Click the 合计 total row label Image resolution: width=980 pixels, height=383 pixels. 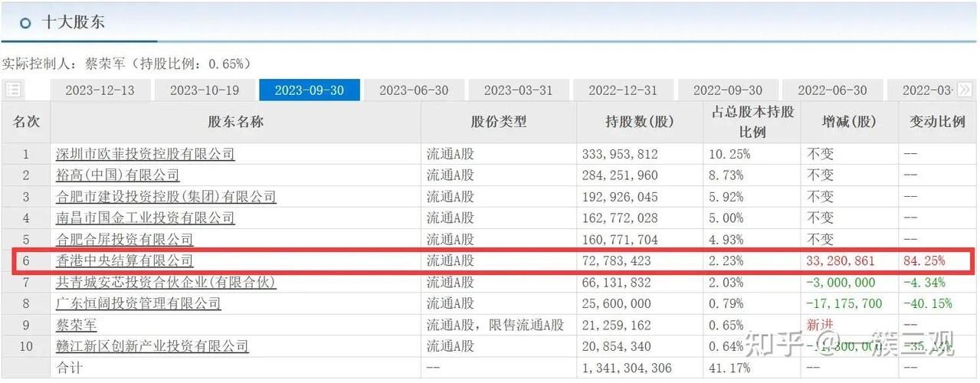coord(70,368)
